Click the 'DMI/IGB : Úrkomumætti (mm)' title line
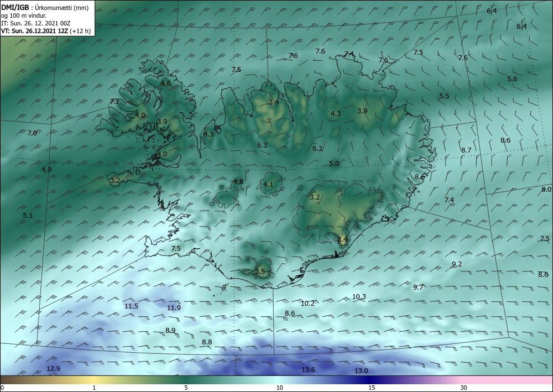This screenshot has height=392, width=553. tap(45, 7)
